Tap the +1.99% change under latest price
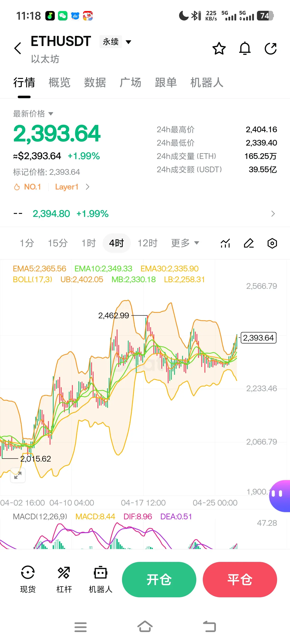 [84, 156]
